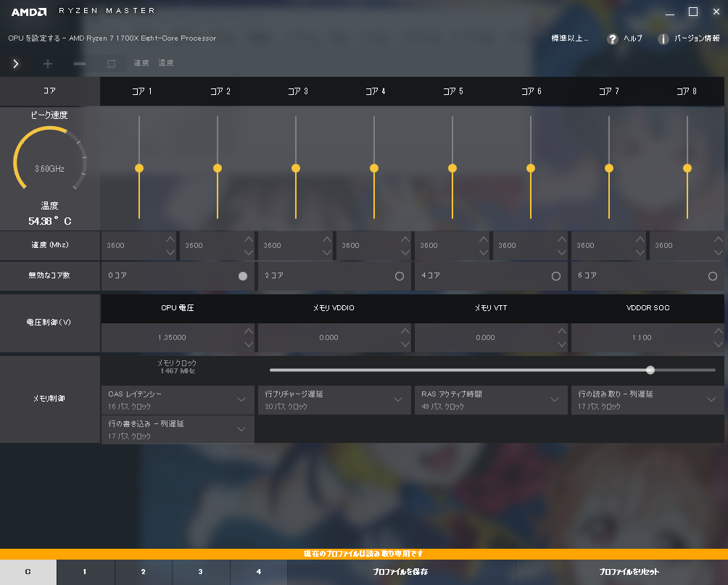Screen dimensions: 728x585
Task: Decrease CPU 電圧 with down arrow
Action: tap(249, 344)
